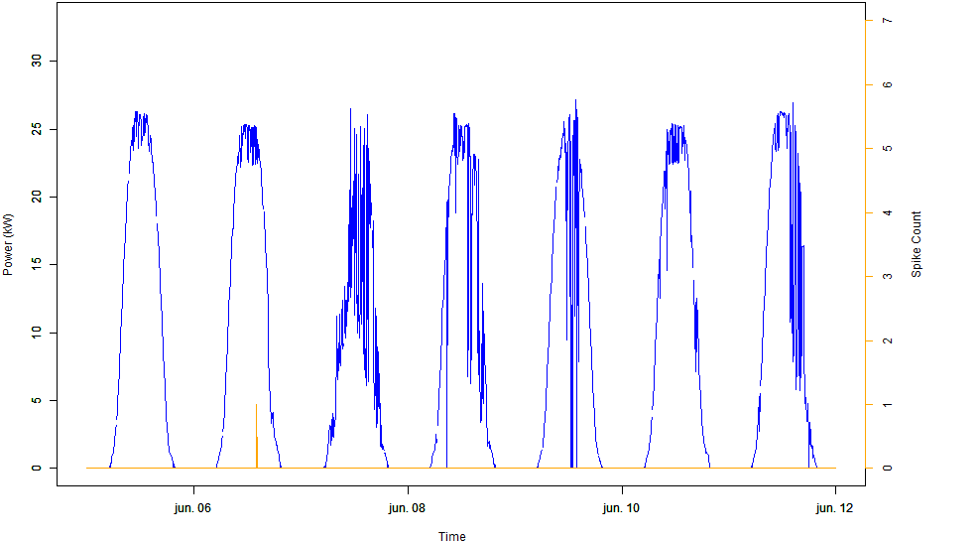
Task: Select the 2 tick on Spike Count axis
Action: pyautogui.click(x=888, y=340)
